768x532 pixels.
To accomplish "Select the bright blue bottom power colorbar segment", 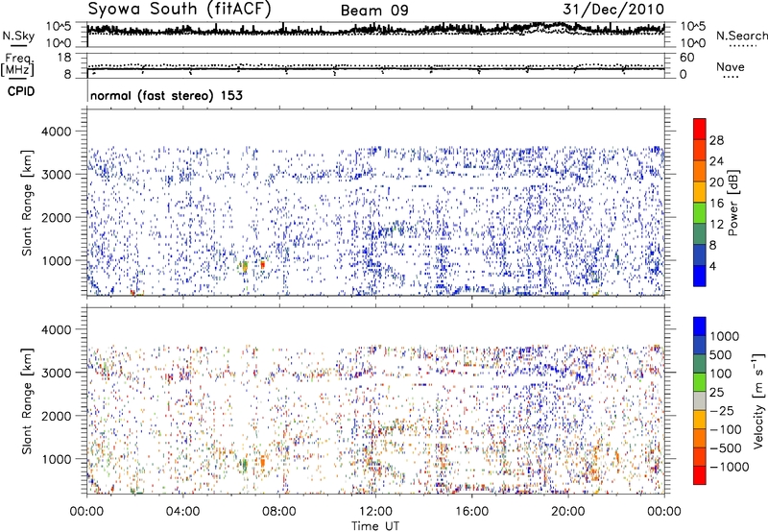I will (x=700, y=276).
